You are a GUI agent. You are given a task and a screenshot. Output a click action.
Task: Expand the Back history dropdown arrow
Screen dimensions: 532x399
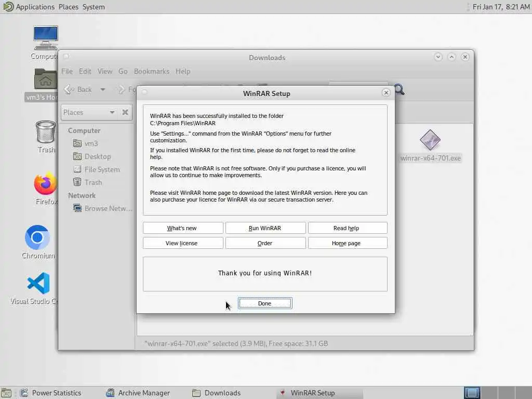coord(102,89)
